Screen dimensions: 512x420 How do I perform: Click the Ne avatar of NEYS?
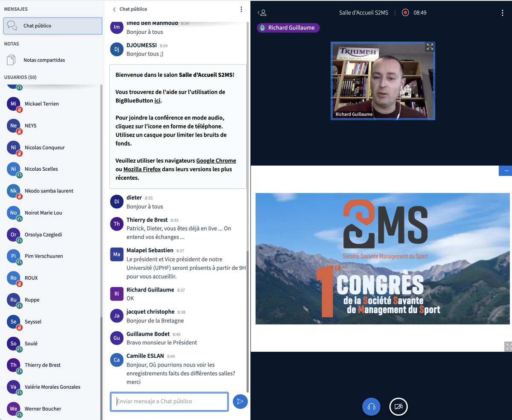(14, 125)
